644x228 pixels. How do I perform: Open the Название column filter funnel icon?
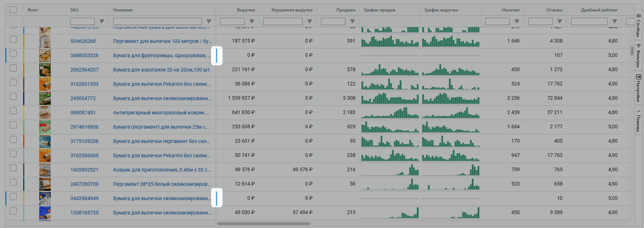point(209,21)
